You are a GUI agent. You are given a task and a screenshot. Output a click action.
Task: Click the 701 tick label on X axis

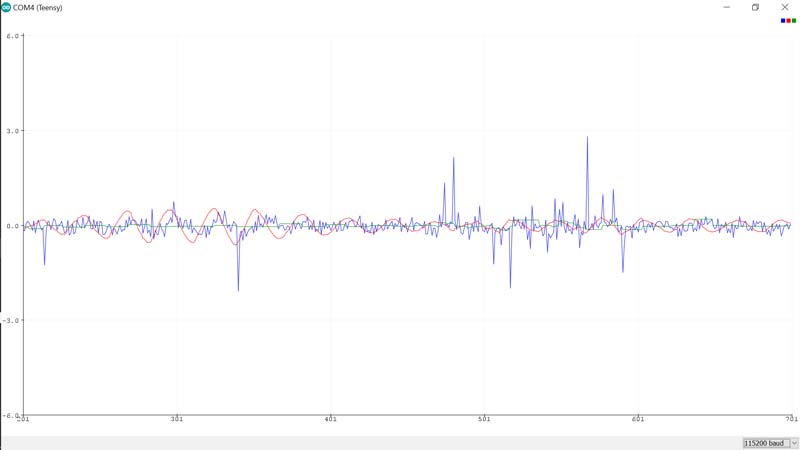790,419
